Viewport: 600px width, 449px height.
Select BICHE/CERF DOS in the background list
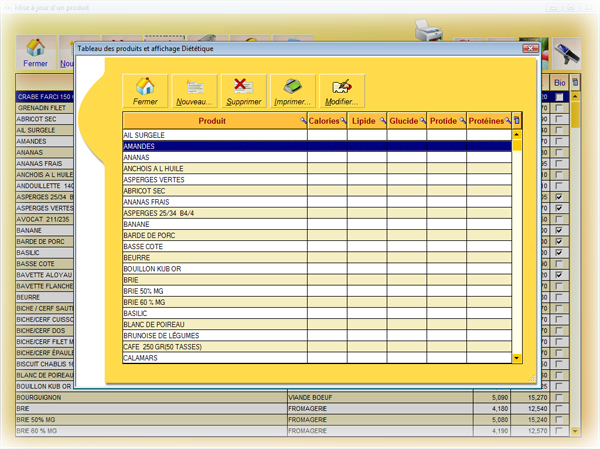coord(44,330)
